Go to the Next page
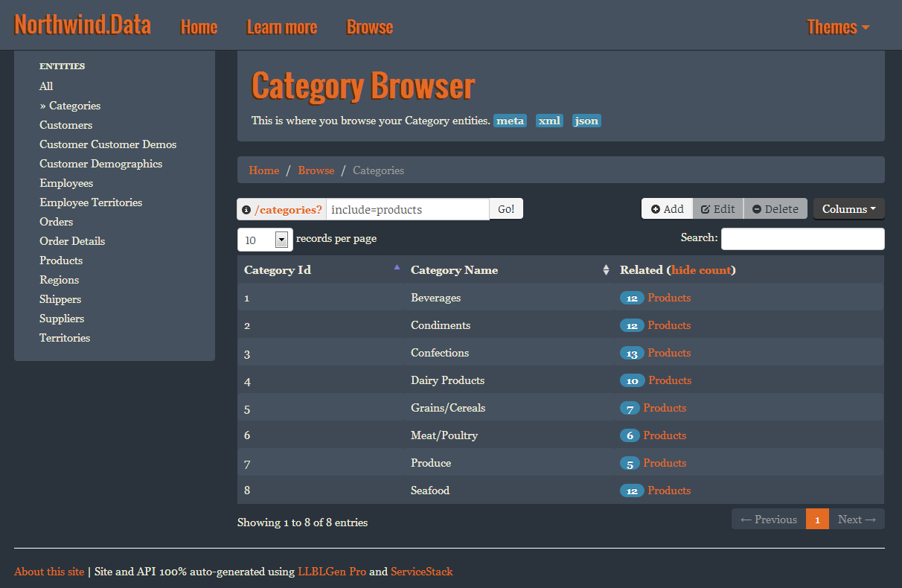 tap(857, 520)
